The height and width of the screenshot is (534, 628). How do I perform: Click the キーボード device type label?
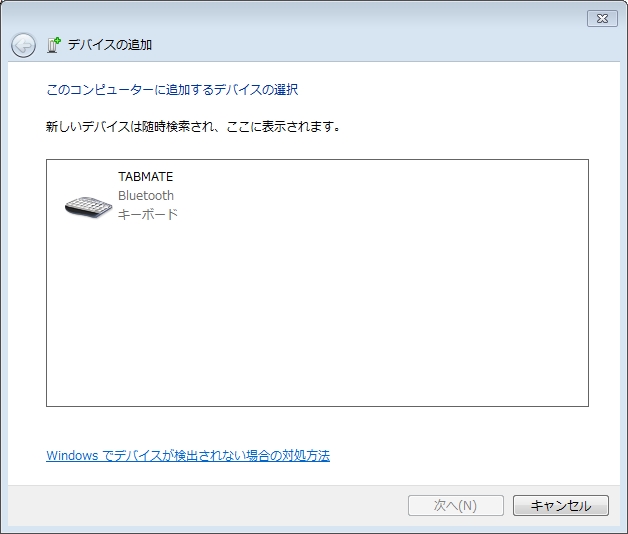point(148,214)
